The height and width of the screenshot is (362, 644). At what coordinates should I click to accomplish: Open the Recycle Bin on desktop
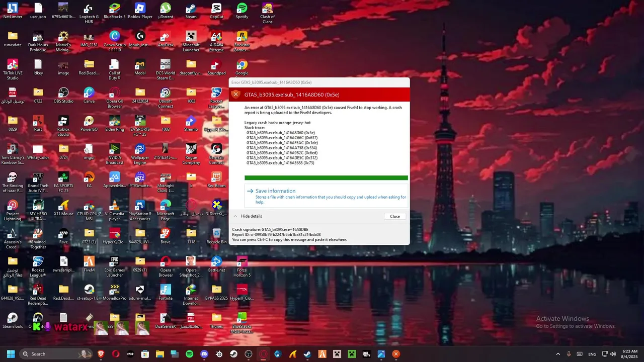[x=216, y=236]
